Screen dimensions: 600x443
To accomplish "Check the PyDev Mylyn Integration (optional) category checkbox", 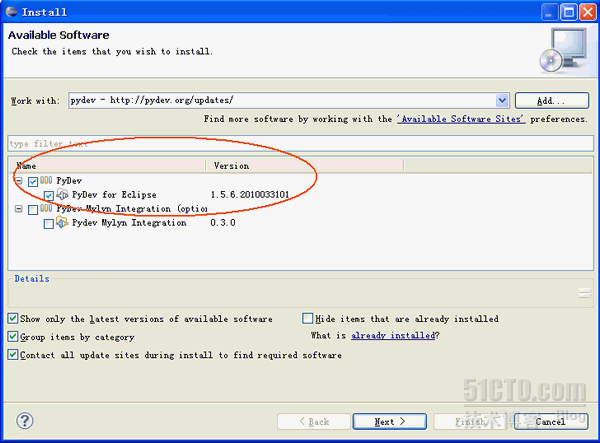I will pyautogui.click(x=33, y=210).
